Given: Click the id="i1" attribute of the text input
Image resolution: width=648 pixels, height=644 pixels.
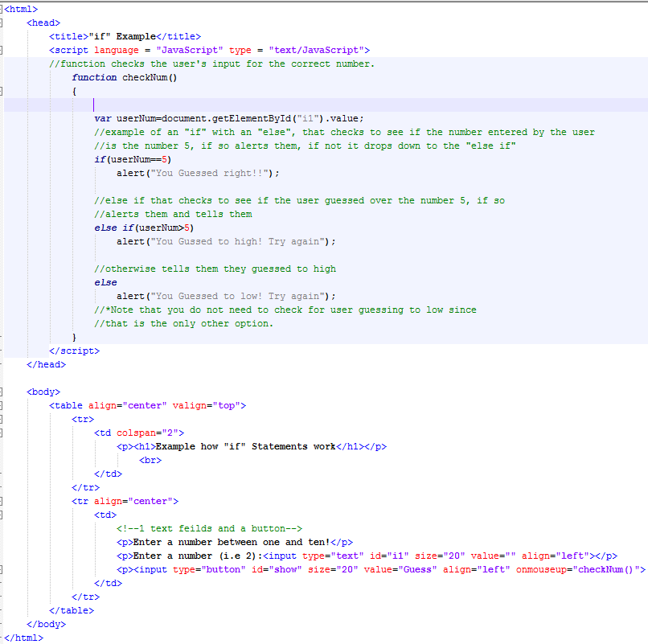Looking at the screenshot, I should point(389,556).
